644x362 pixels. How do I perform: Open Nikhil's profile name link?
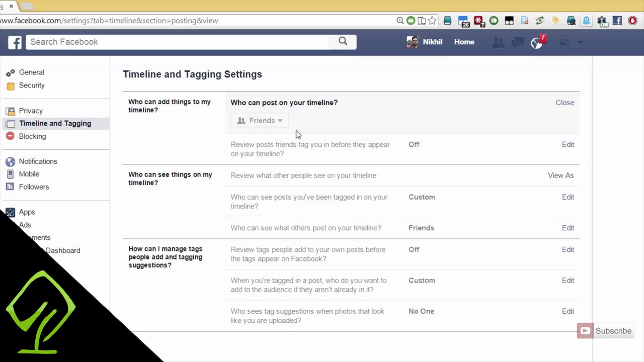432,42
